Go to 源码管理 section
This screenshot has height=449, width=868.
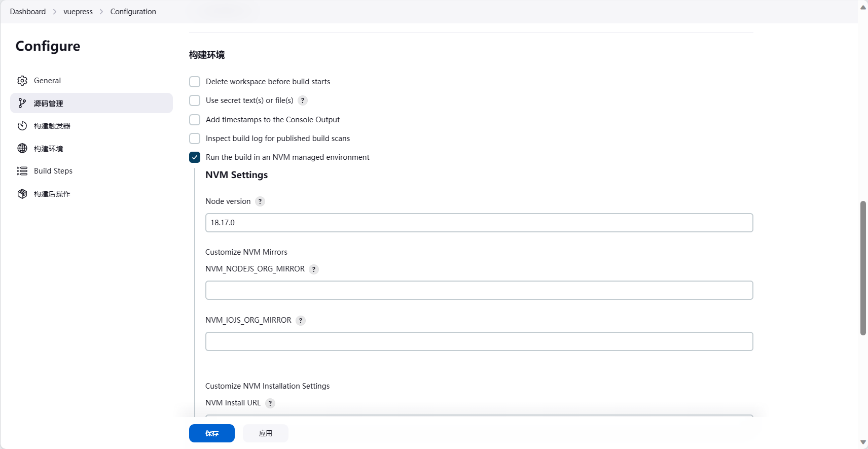[x=91, y=103]
